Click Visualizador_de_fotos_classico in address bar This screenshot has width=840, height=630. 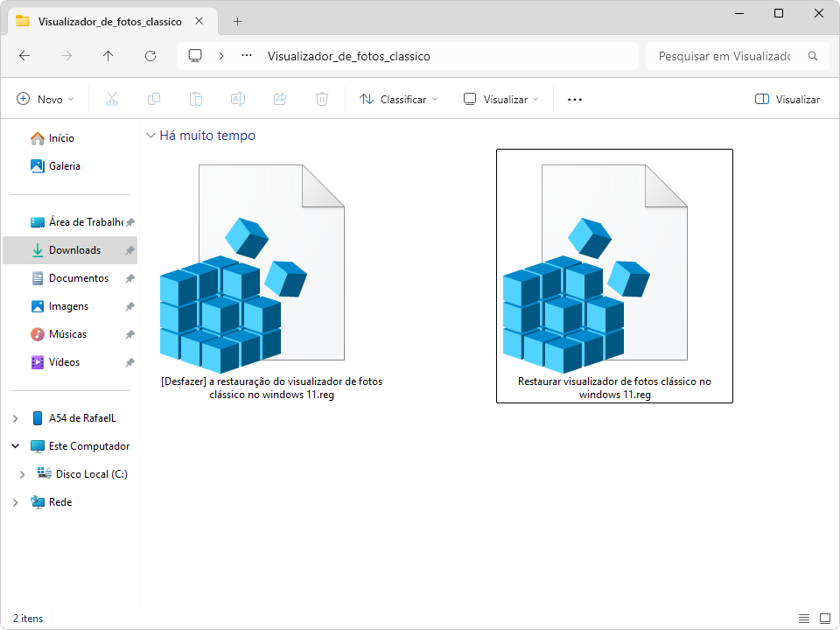[x=349, y=56]
